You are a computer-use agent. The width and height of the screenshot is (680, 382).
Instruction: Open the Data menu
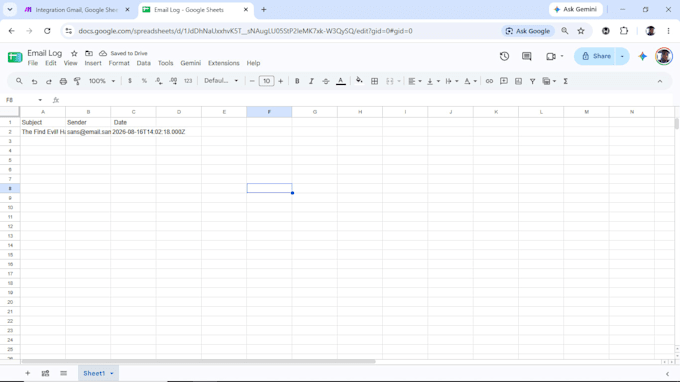click(144, 63)
